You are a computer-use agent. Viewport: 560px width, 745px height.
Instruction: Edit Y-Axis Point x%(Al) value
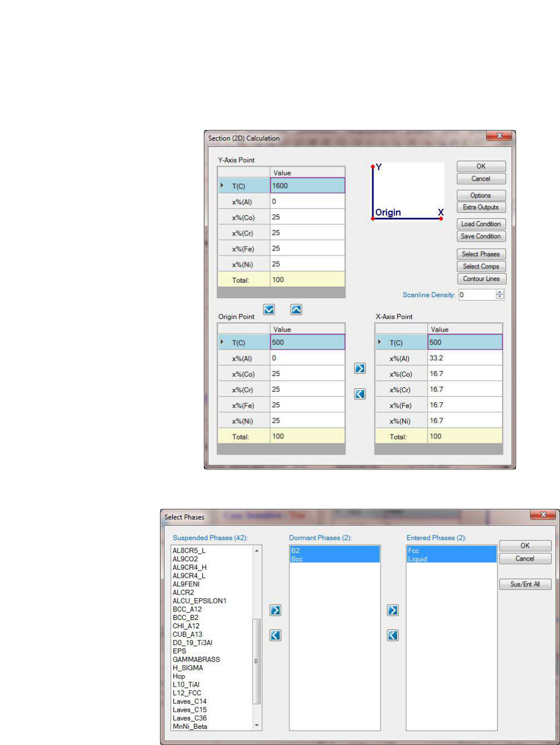click(x=307, y=201)
